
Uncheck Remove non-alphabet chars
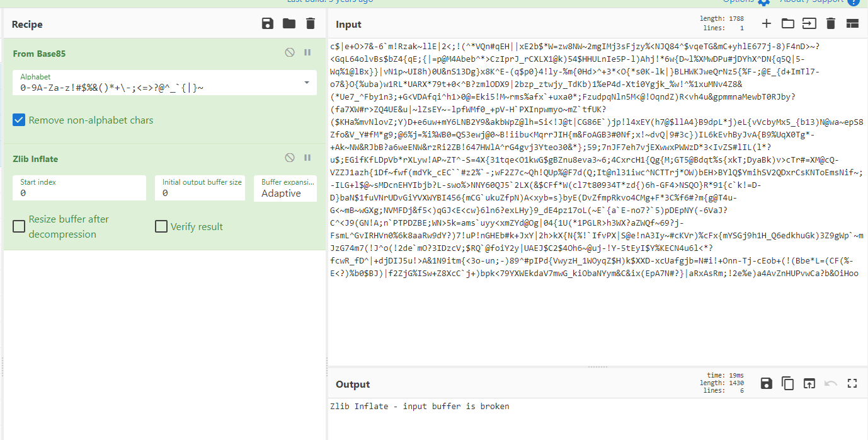point(20,120)
